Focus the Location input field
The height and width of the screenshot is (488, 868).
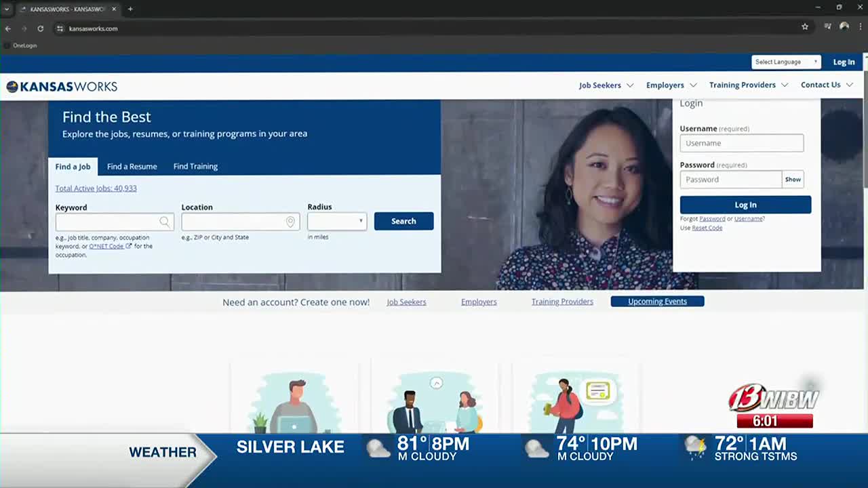point(240,222)
